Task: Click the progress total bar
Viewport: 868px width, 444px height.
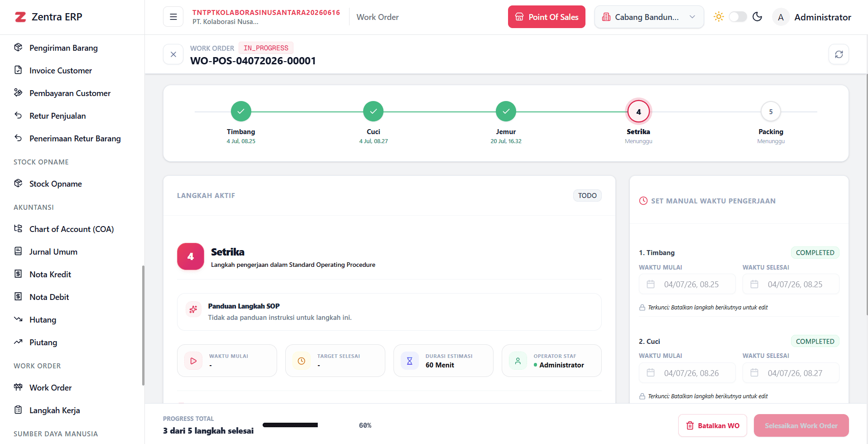Action: click(x=308, y=425)
